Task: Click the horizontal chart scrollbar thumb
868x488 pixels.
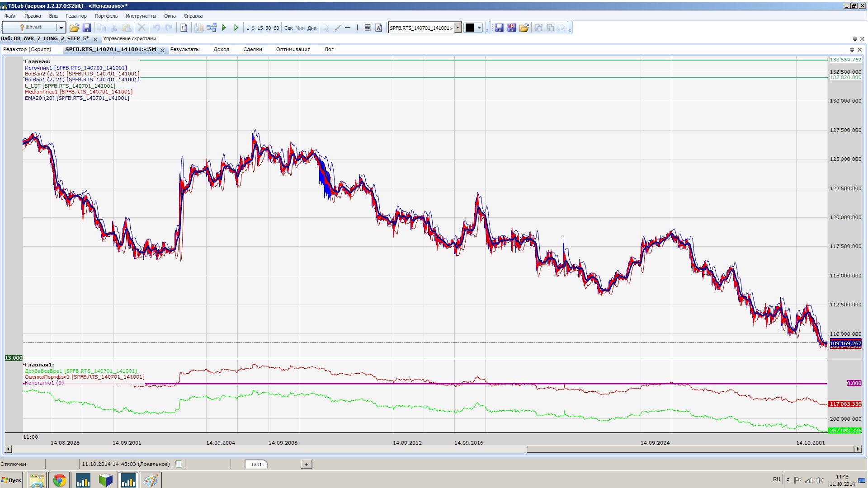Action: (689, 449)
